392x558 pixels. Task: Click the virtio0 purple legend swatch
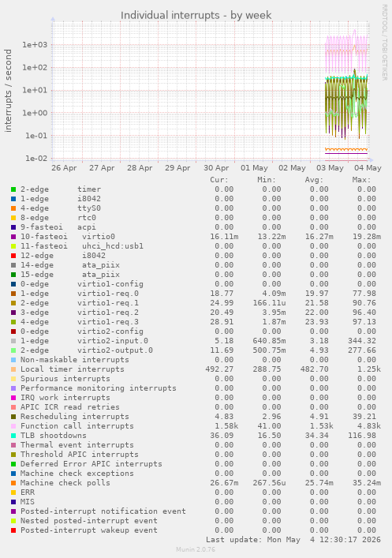tap(13, 237)
